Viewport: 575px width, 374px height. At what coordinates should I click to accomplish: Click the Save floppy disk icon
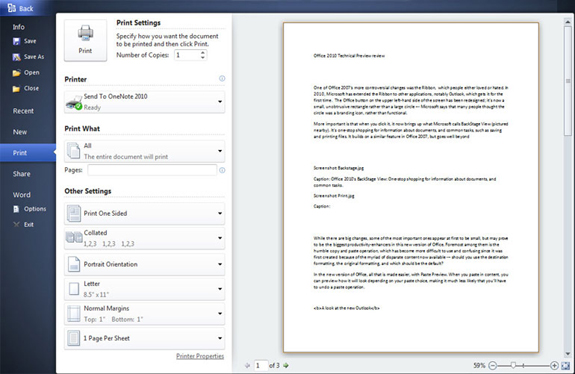click(16, 41)
